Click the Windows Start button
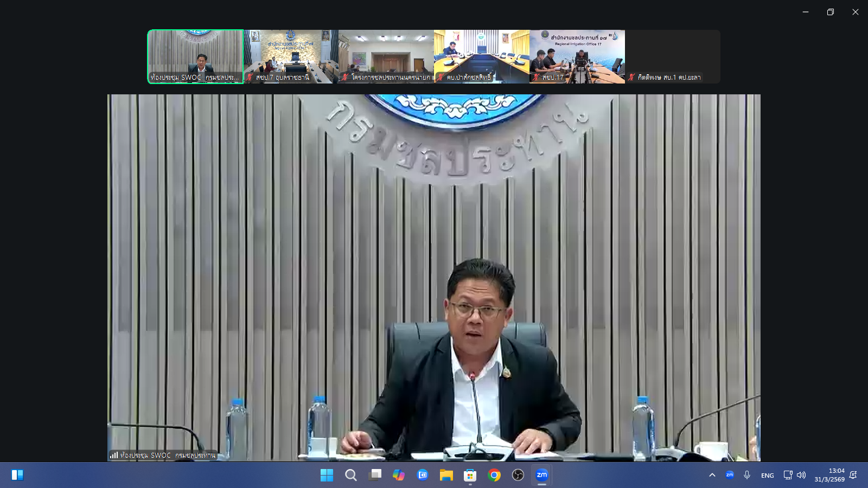Image resolution: width=868 pixels, height=488 pixels. (327, 475)
